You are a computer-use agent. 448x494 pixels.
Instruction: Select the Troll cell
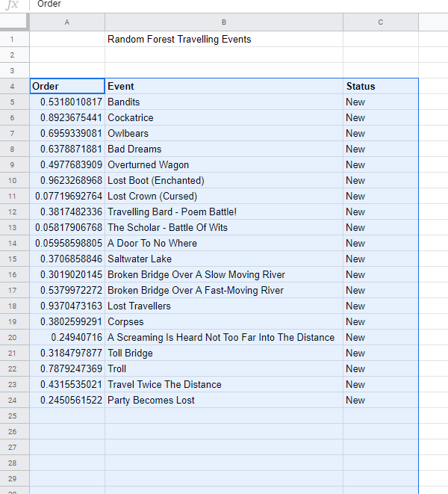[x=224, y=369]
